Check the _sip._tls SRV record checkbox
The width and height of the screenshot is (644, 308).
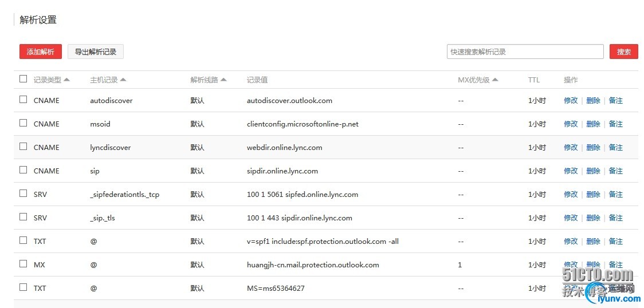click(23, 217)
